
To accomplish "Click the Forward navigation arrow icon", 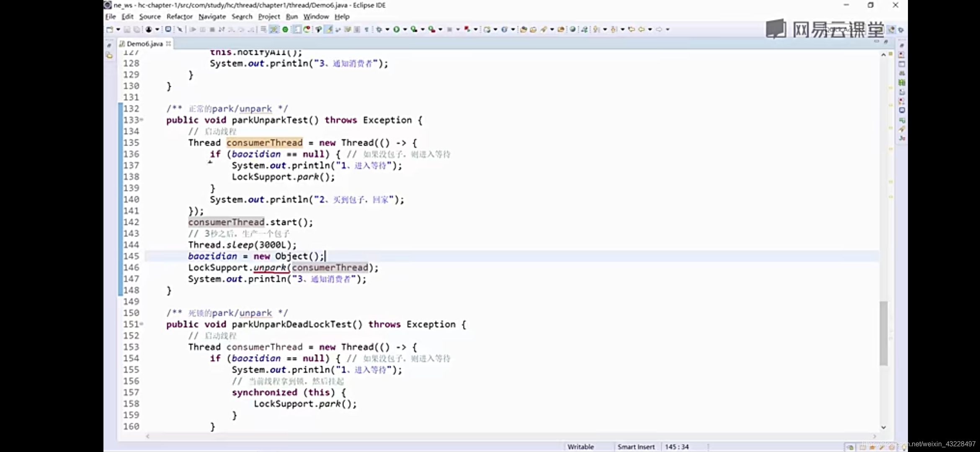I will pyautogui.click(x=659, y=29).
